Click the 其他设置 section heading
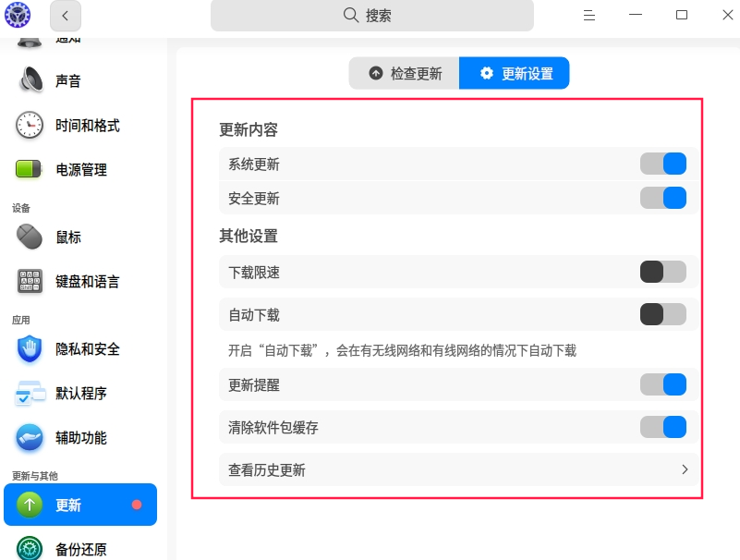Viewport: 740px width, 560px height. (249, 236)
